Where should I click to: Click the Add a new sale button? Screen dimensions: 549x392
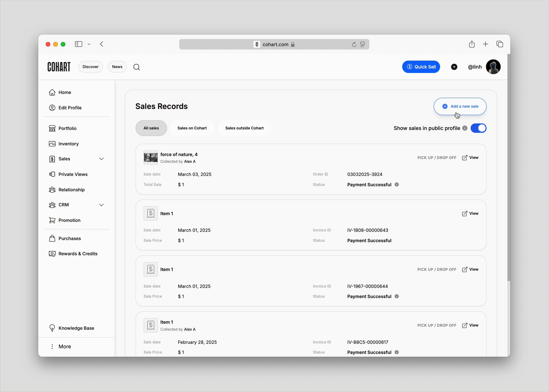[460, 107]
